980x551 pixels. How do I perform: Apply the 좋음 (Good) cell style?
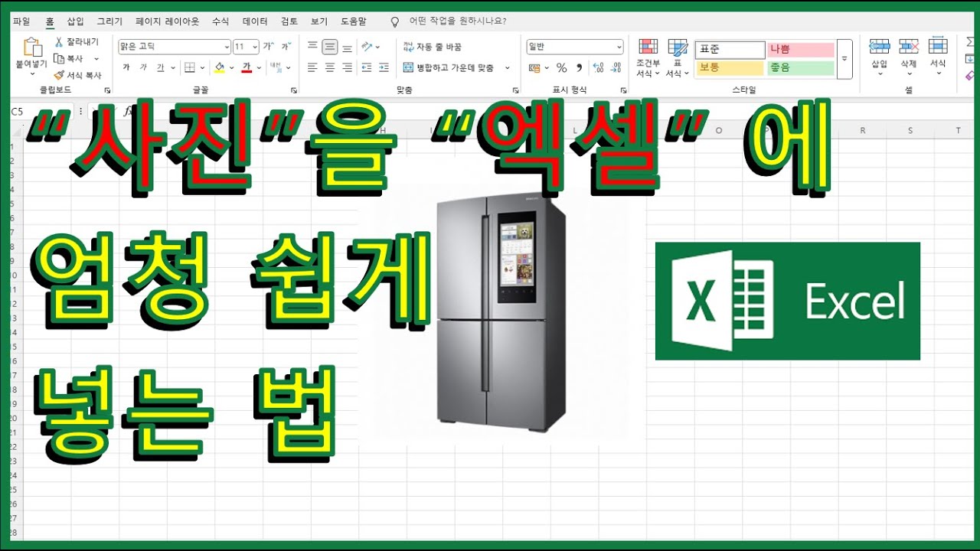[800, 68]
